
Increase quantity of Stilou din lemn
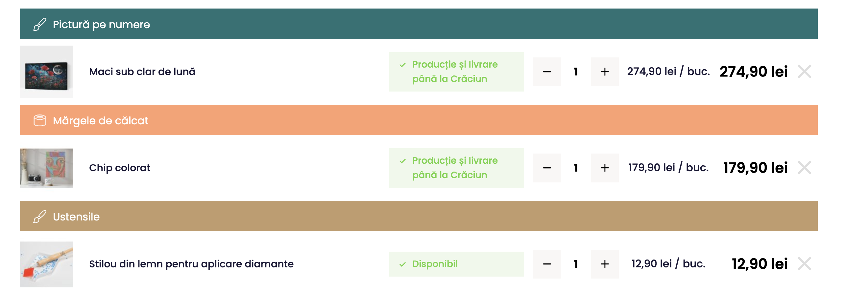(x=605, y=264)
